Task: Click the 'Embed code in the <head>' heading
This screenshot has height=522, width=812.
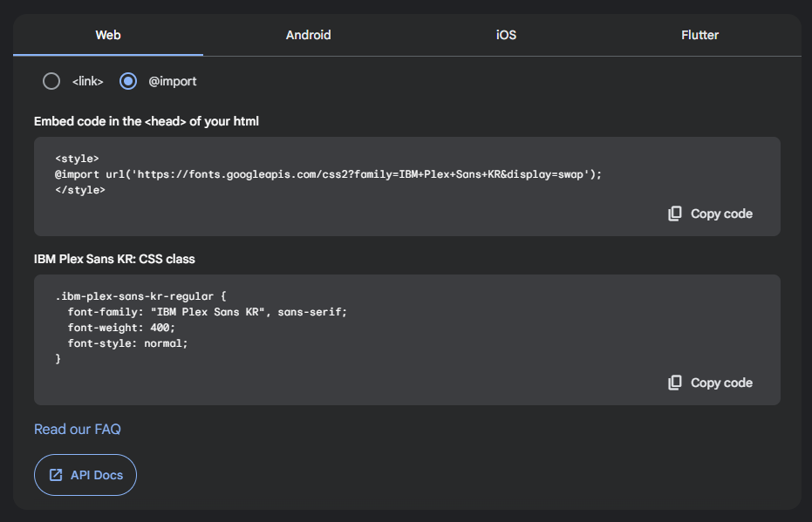Action: point(147,122)
